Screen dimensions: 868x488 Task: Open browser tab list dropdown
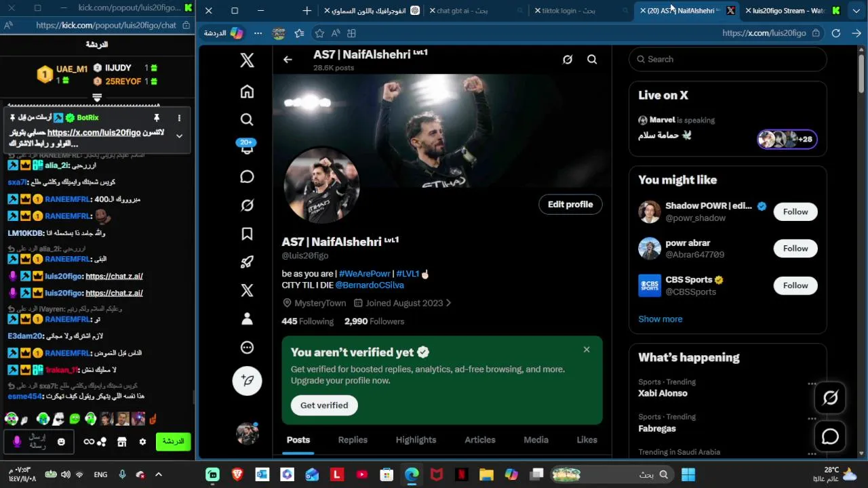click(856, 11)
